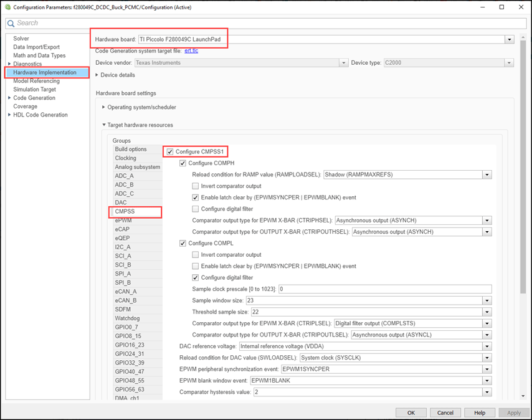Image resolution: width=532 pixels, height=420 pixels.
Task: Click the Sample clock prescale input field
Action: pos(385,289)
